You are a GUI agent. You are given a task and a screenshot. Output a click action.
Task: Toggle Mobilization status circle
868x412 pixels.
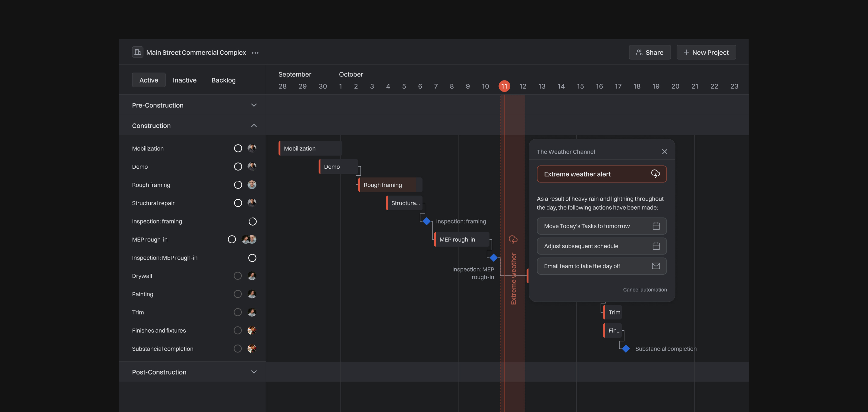point(238,148)
